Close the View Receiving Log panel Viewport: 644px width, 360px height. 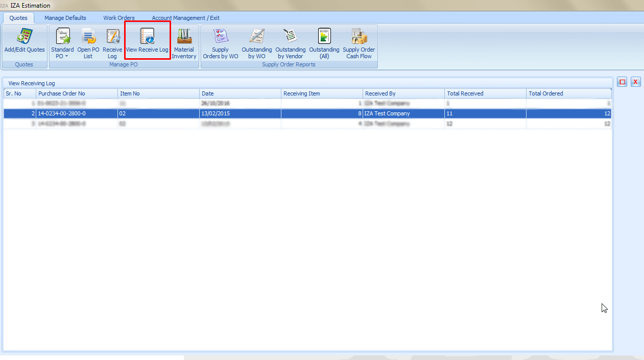pyautogui.click(x=635, y=82)
